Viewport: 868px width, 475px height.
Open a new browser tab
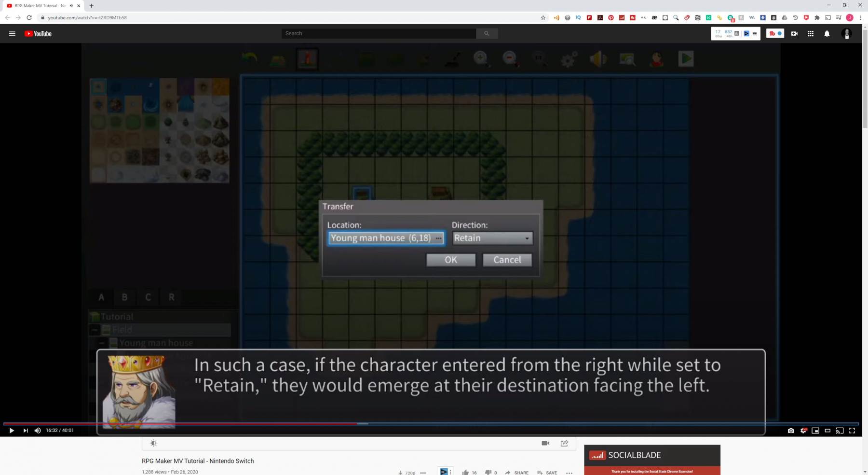pos(91,6)
